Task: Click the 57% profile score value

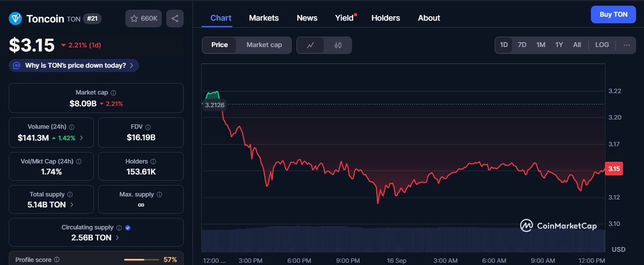Action: click(170, 260)
